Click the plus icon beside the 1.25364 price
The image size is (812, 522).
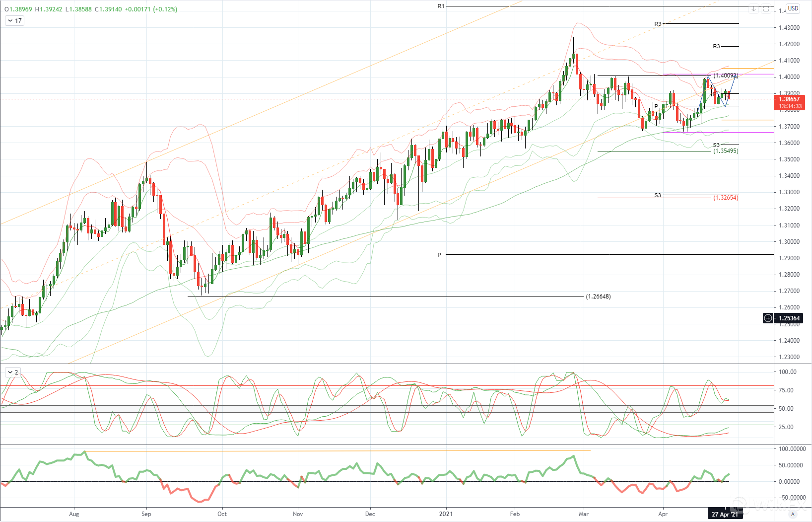click(768, 318)
